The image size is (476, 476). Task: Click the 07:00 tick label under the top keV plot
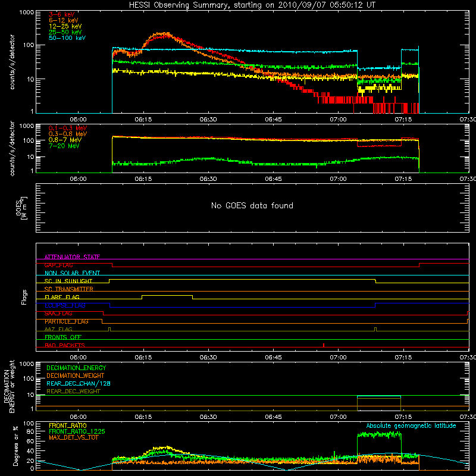click(x=338, y=120)
